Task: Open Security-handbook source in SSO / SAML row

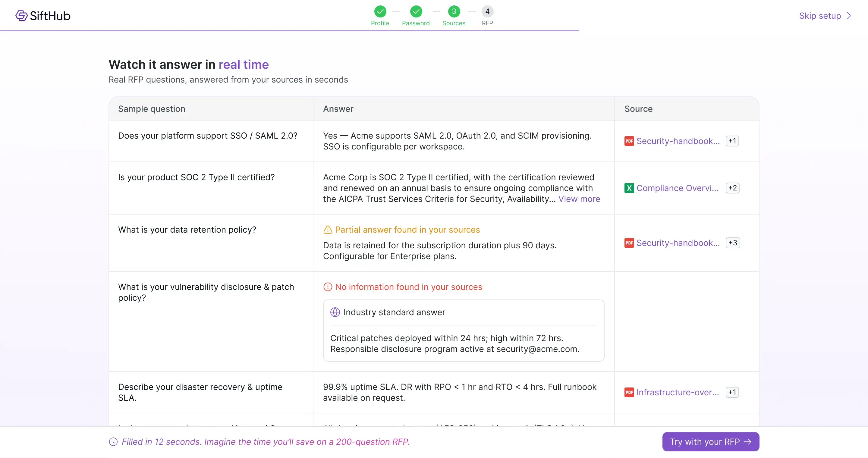Action: [x=678, y=141]
